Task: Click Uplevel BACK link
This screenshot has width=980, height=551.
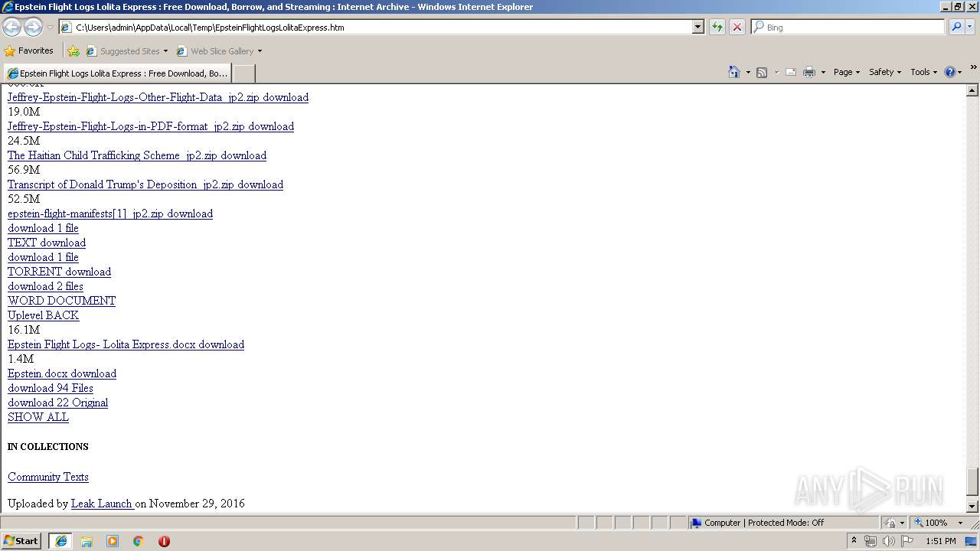Action: pos(43,315)
